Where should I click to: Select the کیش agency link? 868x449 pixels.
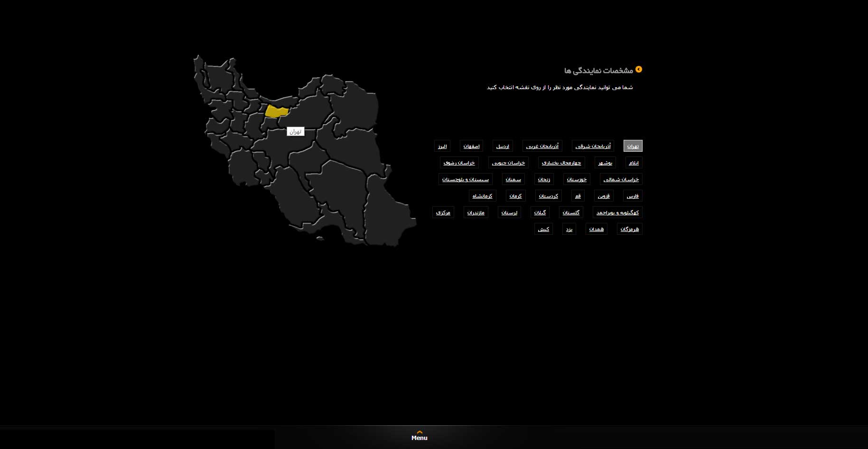coord(543,229)
